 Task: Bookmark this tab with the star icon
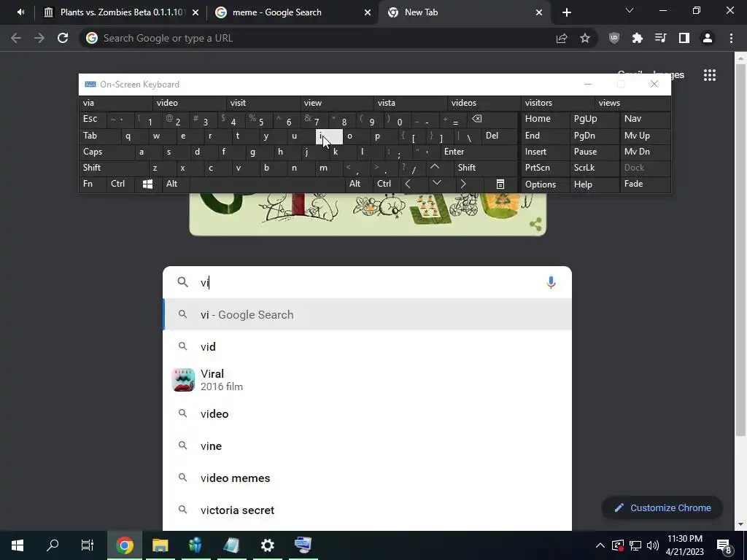[x=585, y=38]
